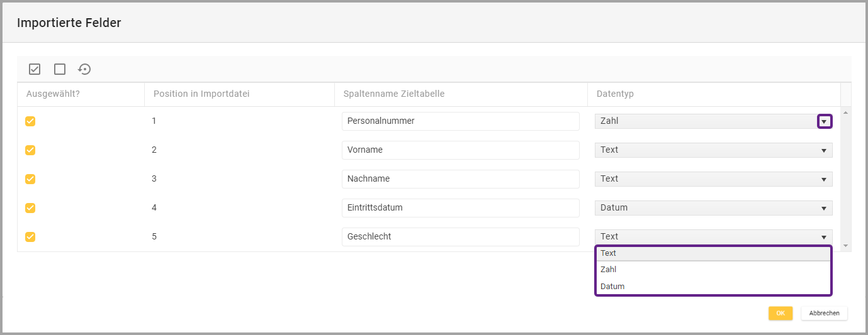Toggle the Eintrittsdatum row checkbox
This screenshot has width=868, height=335.
(30, 208)
